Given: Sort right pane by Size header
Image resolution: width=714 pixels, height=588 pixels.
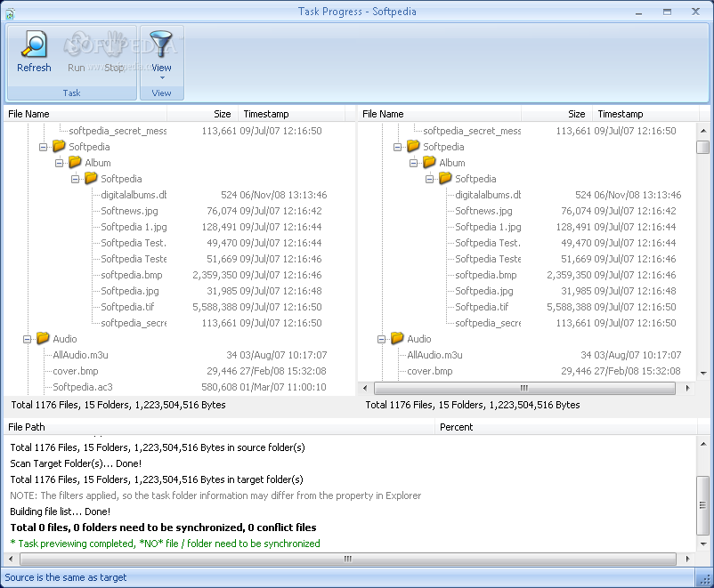Looking at the screenshot, I should click(556, 114).
